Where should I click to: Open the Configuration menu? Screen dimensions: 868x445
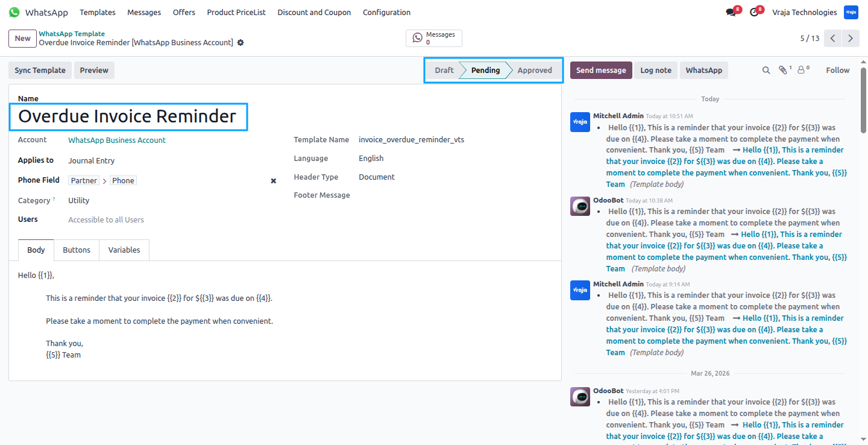[386, 12]
